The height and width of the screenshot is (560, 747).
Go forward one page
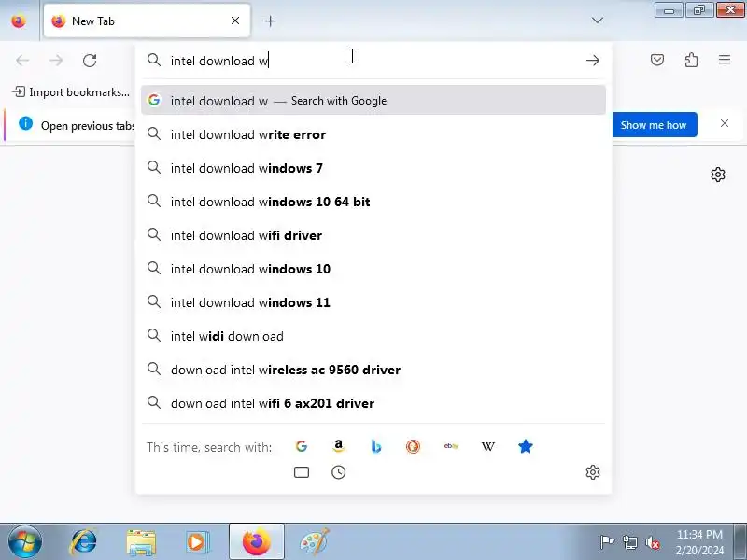tap(56, 61)
